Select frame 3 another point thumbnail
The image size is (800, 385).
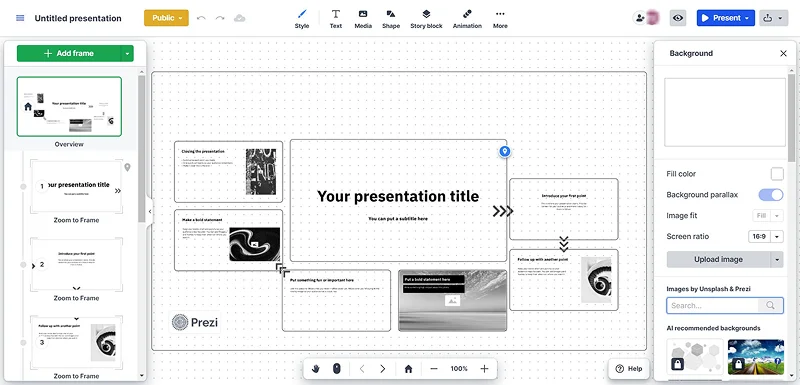pos(77,342)
